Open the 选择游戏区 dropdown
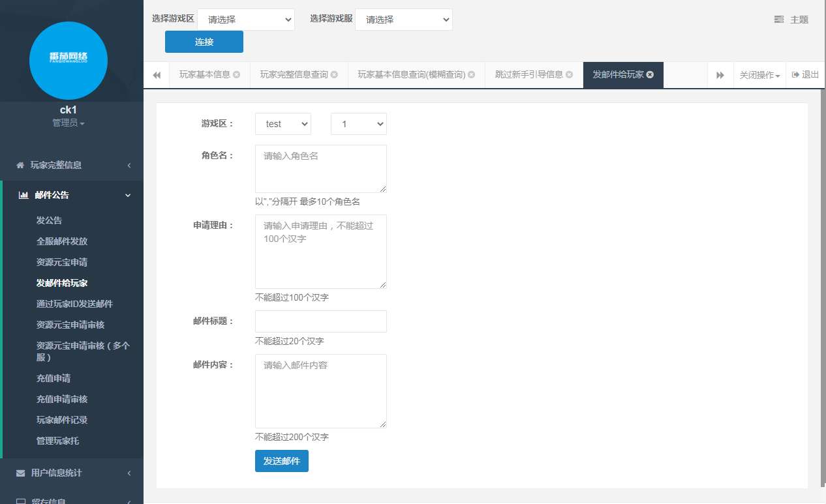Image resolution: width=826 pixels, height=504 pixels. (246, 20)
